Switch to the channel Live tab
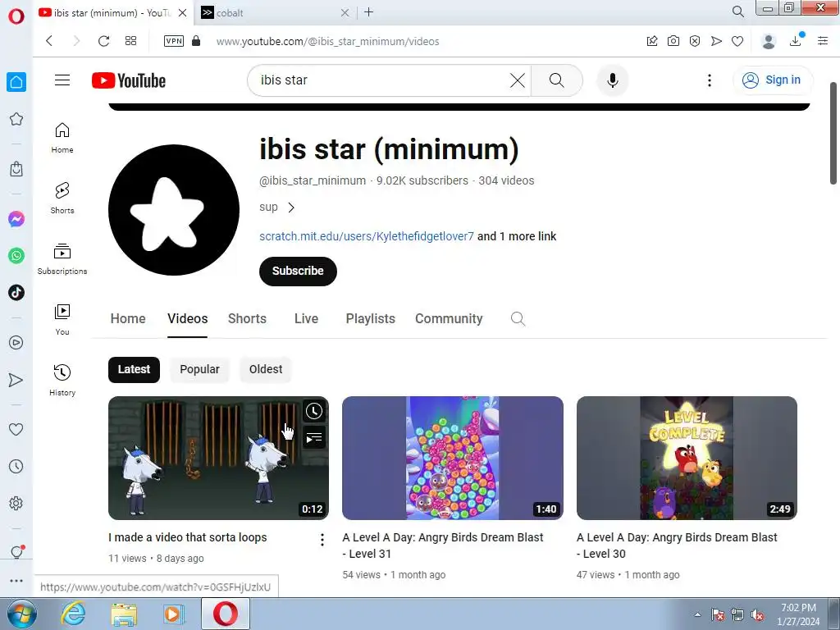Screen dimensions: 840x630 coord(307,319)
